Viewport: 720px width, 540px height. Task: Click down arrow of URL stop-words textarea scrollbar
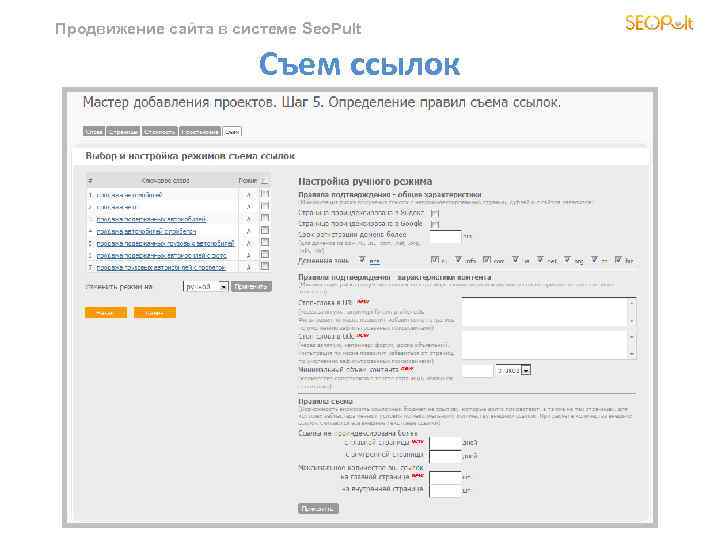(x=632, y=321)
